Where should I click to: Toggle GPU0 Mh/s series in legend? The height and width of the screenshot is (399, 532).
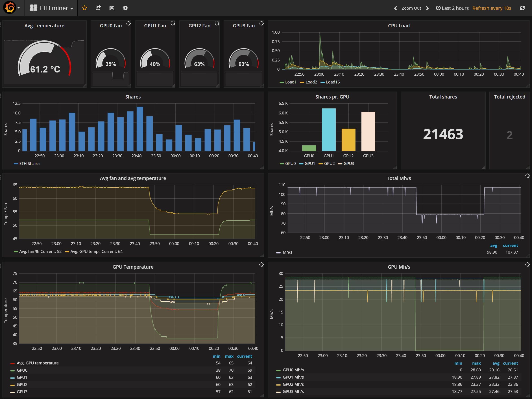pos(293,370)
